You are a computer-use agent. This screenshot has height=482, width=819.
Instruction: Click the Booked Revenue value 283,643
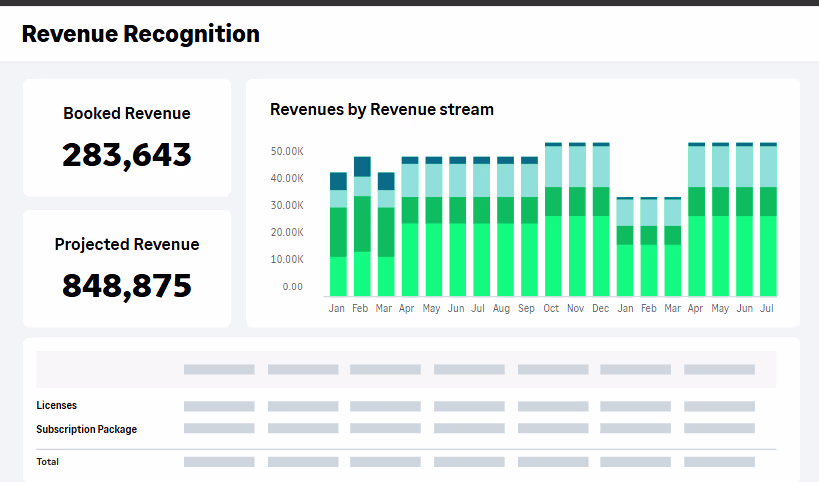pyautogui.click(x=127, y=155)
